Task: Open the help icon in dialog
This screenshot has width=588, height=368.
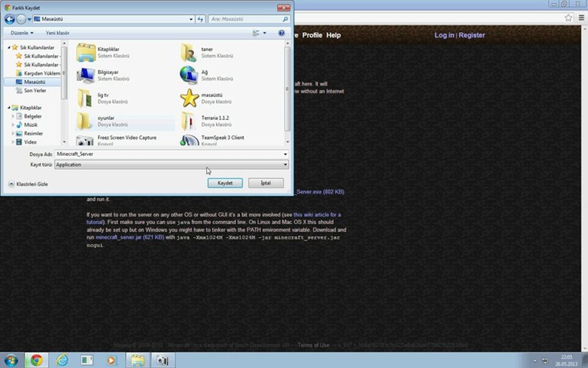Action: click(282, 33)
